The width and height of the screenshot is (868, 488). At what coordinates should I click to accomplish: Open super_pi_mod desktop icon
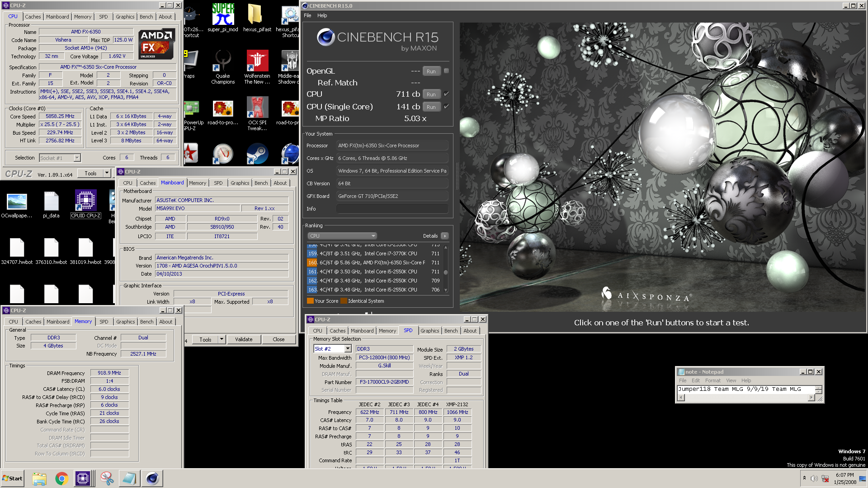coord(223,18)
